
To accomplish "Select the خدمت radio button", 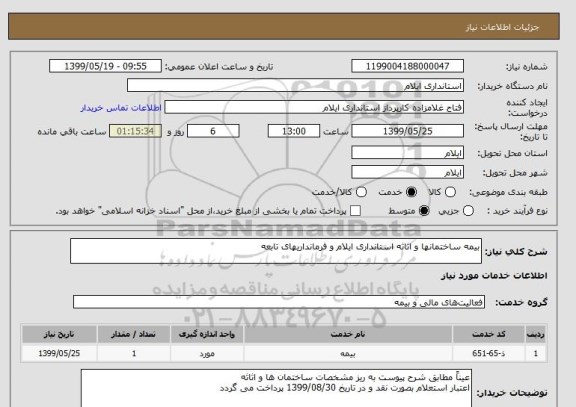I will point(411,192).
